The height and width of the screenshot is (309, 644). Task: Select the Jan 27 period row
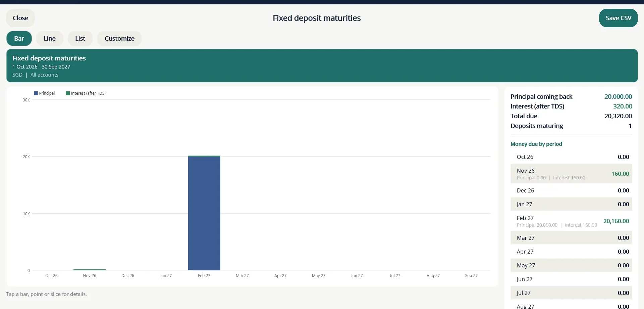tap(571, 204)
